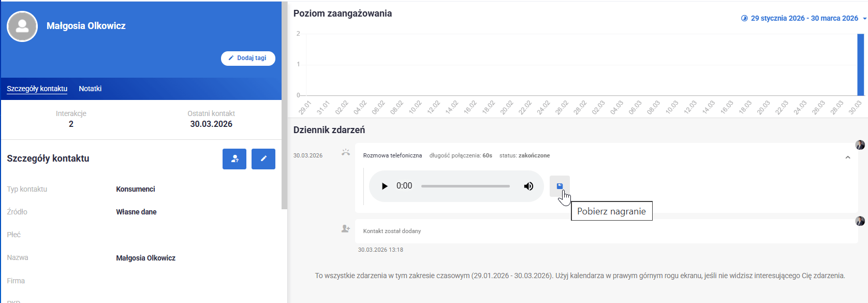Click the blue bar on the engagement chart
The image size is (868, 303).
click(x=860, y=64)
